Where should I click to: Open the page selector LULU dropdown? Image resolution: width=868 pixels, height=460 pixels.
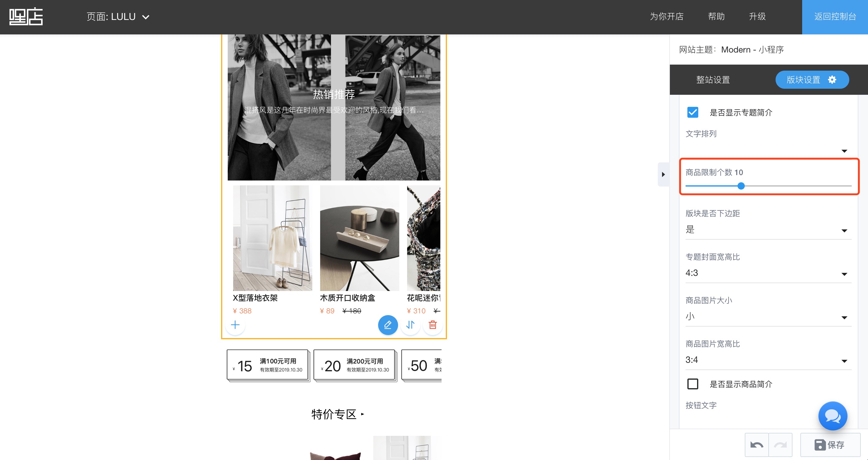[x=117, y=17]
